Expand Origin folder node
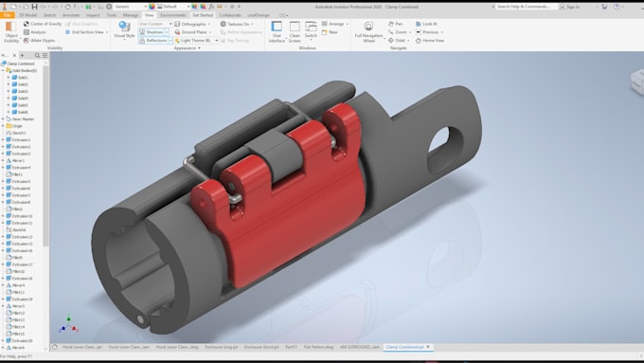 pyautogui.click(x=3, y=126)
